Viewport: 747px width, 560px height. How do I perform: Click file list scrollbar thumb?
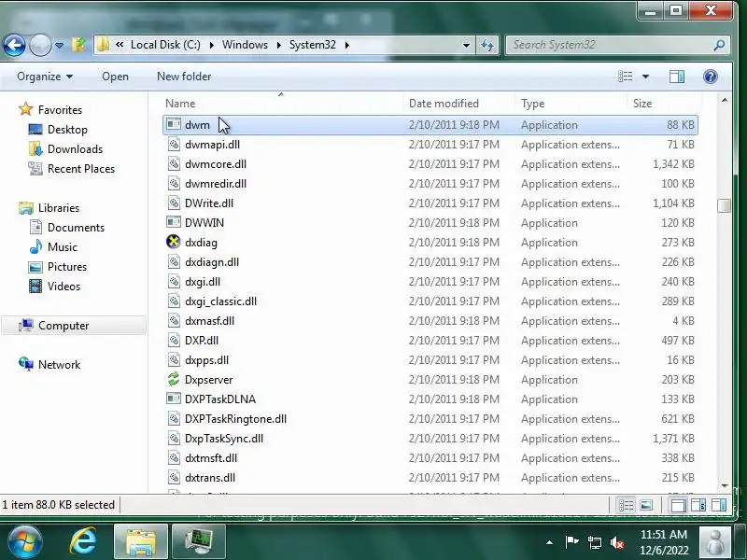[725, 205]
